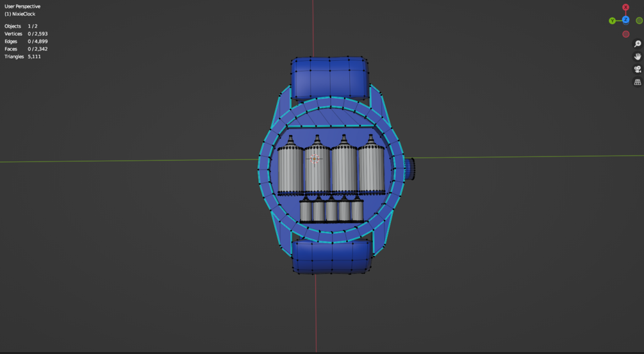
Task: Click the red X axis gizmo circle
Action: coord(625,8)
